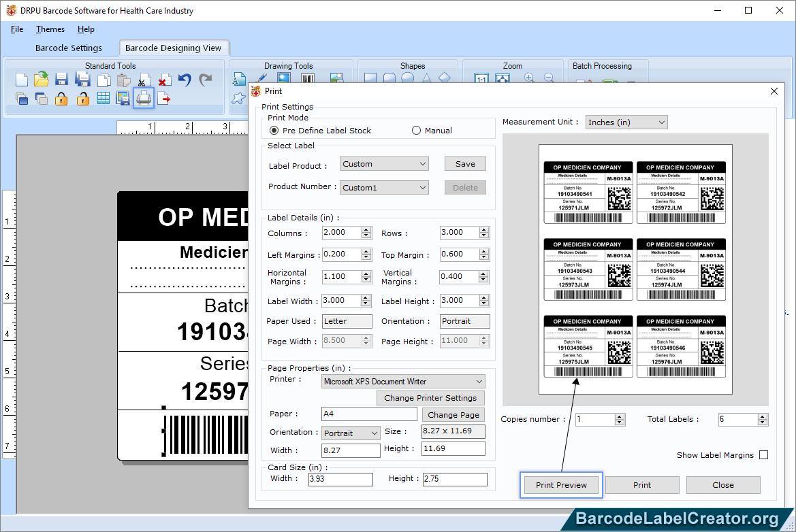Click the zoom in magnifier icon

point(529,78)
